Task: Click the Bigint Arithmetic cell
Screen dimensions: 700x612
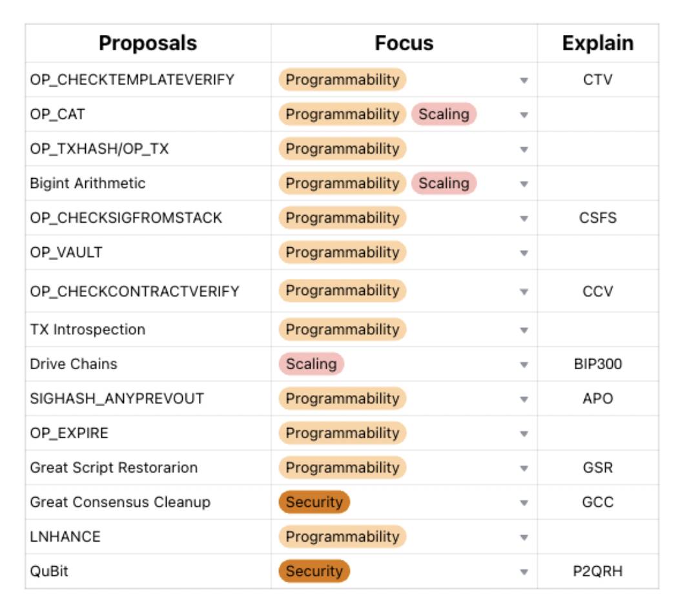Action: 88,183
